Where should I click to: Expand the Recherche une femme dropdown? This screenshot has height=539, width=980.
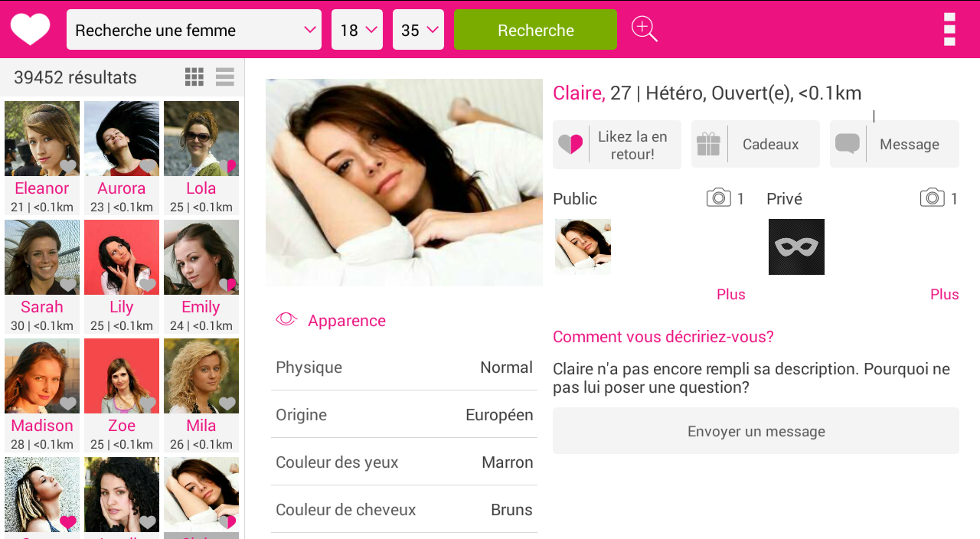click(194, 30)
